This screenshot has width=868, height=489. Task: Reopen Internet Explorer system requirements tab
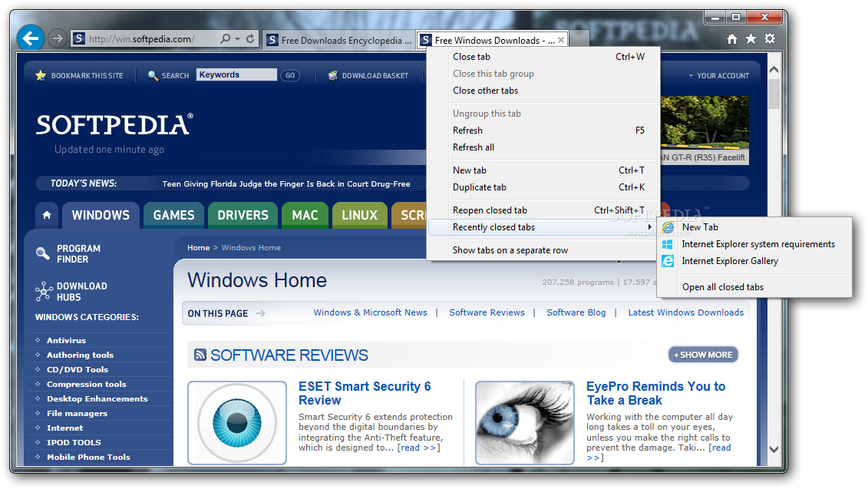click(x=754, y=244)
